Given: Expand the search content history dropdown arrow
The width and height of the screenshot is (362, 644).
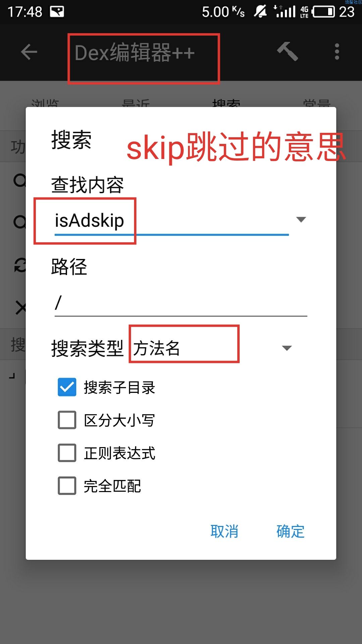Looking at the screenshot, I should coord(301,220).
